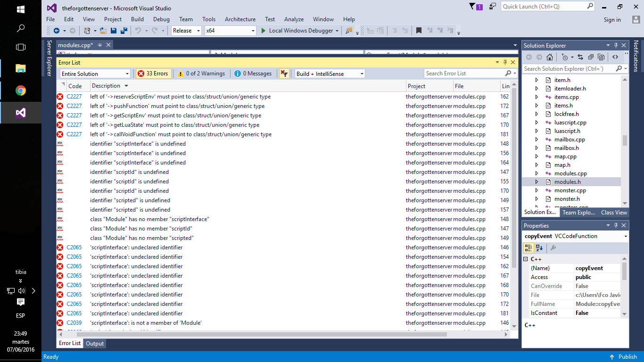This screenshot has height=362, width=644.
Task: Open the Notifications side tab
Action: [636, 56]
